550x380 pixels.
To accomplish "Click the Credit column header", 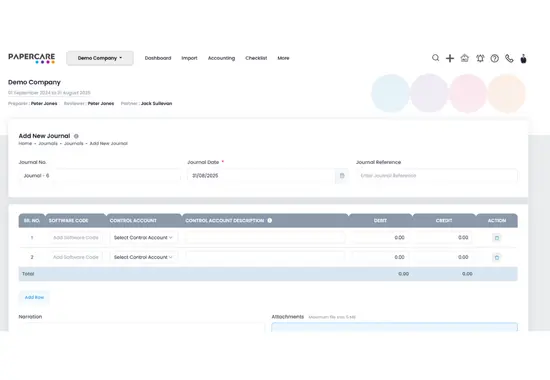I will [444, 221].
